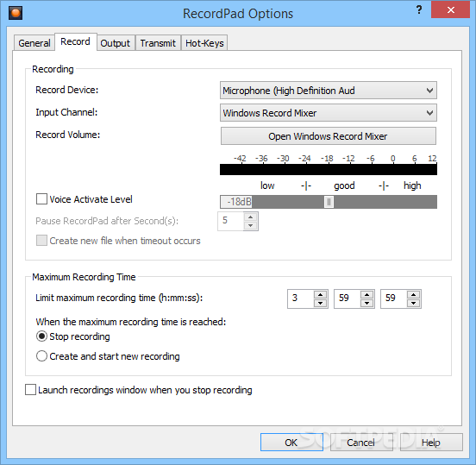This screenshot has height=465, width=476.
Task: Click the black recording level meter bar
Action: [x=329, y=169]
